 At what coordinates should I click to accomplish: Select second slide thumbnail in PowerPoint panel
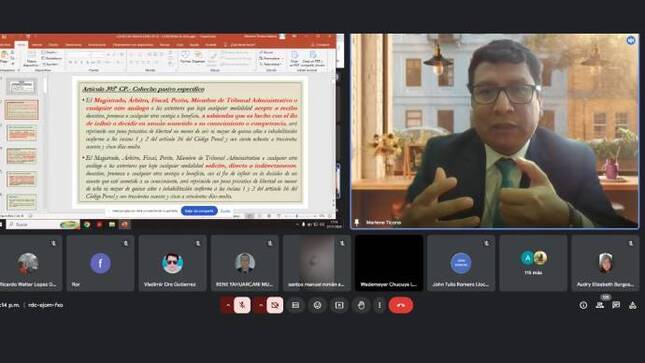click(x=22, y=110)
